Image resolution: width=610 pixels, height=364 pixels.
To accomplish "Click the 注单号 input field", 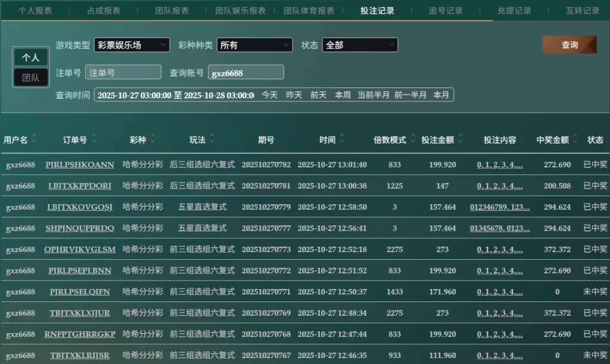I will click(x=123, y=72).
